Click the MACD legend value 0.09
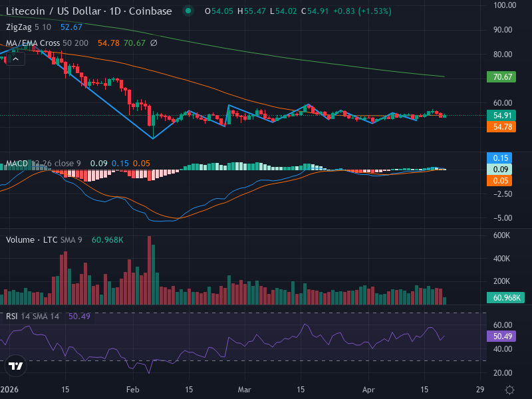This screenshot has height=399, width=532. pyautogui.click(x=98, y=164)
